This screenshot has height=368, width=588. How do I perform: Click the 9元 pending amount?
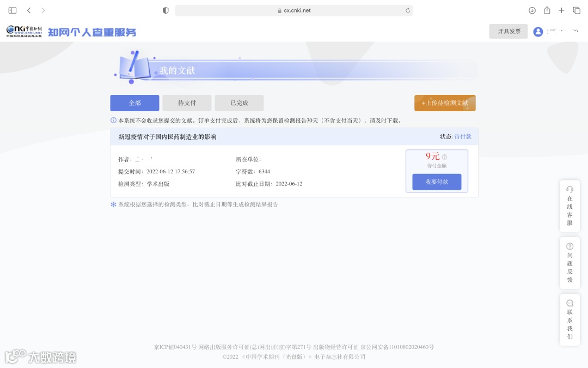[x=432, y=156]
